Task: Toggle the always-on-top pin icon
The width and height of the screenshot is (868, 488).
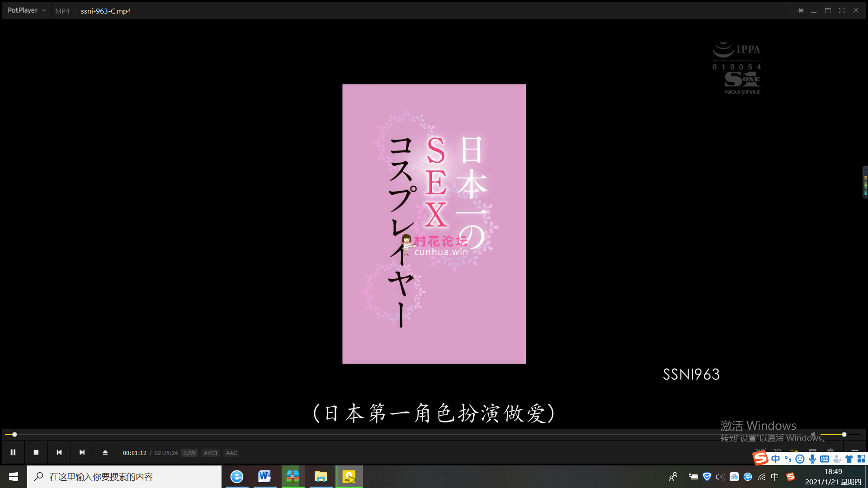Action: pyautogui.click(x=800, y=10)
